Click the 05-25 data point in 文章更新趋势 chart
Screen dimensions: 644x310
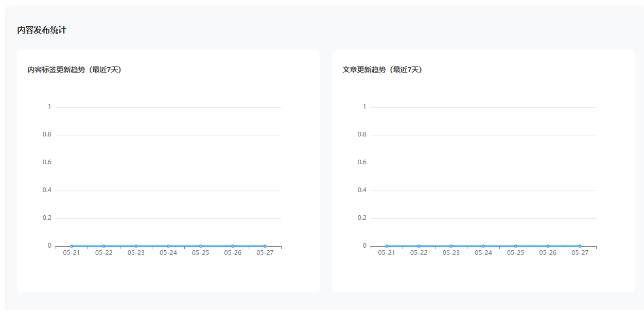coord(515,246)
